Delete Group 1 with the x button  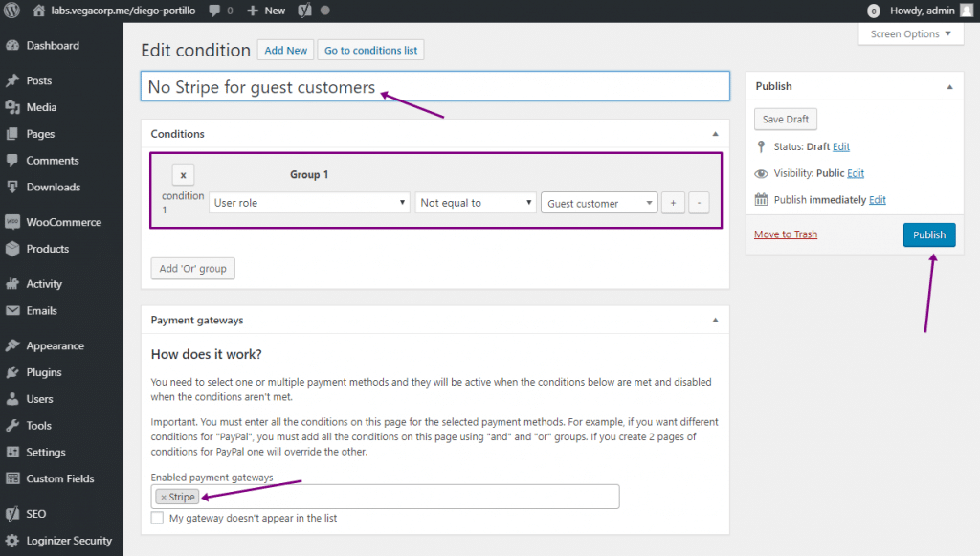coord(183,175)
